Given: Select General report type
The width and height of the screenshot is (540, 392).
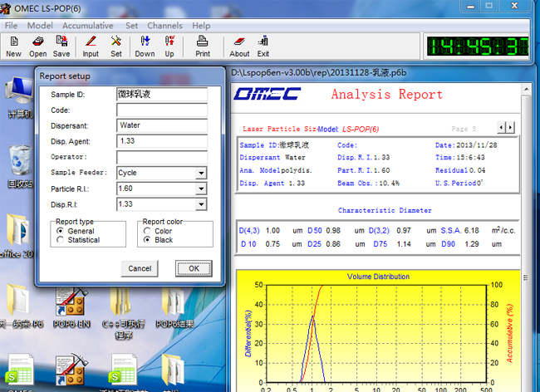Looking at the screenshot, I should click(61, 231).
